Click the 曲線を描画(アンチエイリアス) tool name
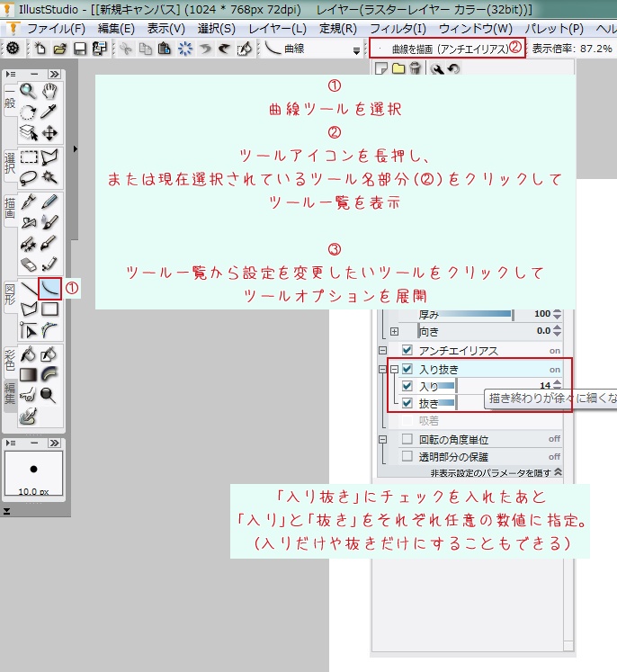Screen dimensions: 617x672 click(x=450, y=49)
